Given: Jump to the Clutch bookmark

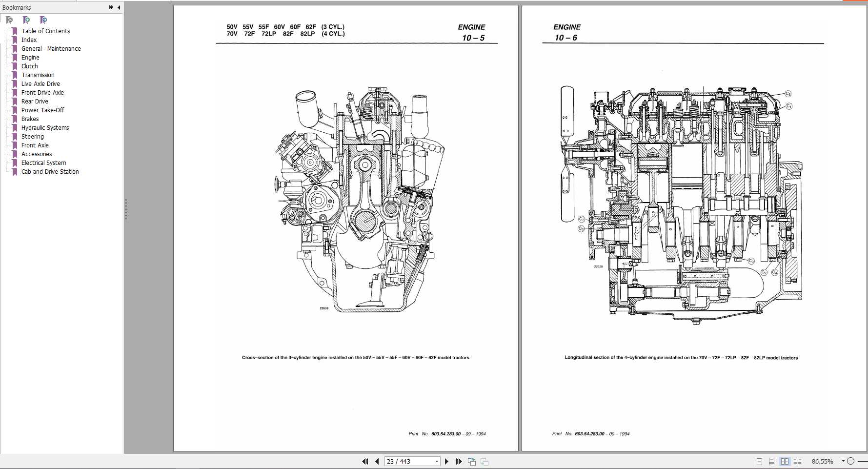Looking at the screenshot, I should click(29, 66).
